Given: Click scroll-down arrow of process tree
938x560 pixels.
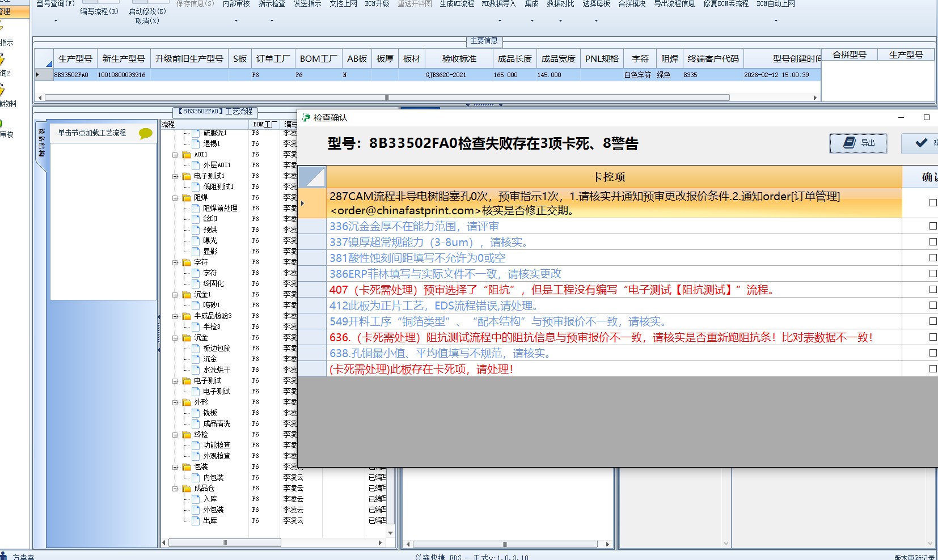Looking at the screenshot, I should 390,533.
